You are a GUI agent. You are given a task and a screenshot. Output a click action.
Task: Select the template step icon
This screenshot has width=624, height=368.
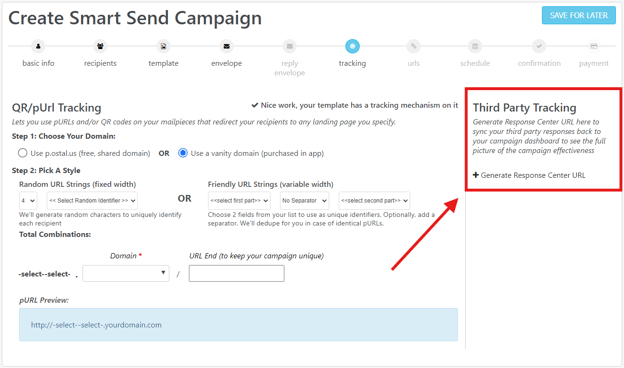(163, 47)
